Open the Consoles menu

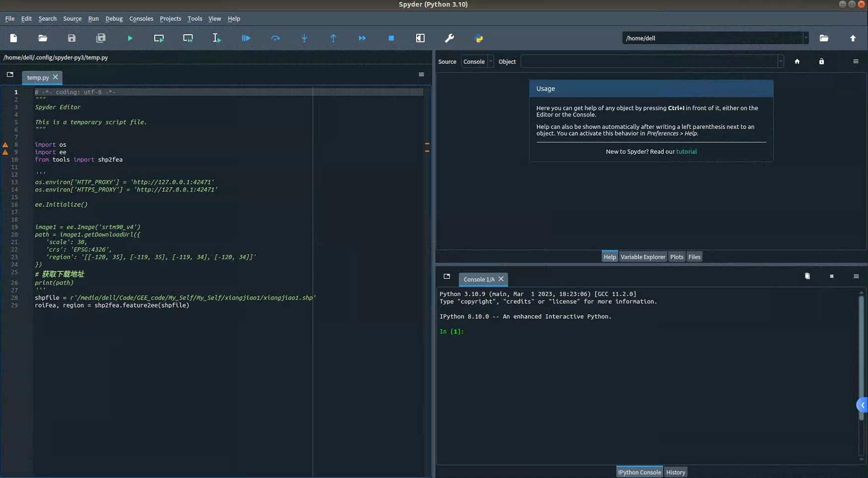[141, 19]
